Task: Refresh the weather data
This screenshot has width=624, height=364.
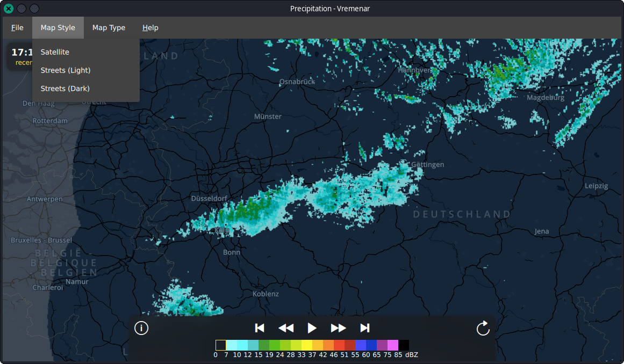Action: pyautogui.click(x=483, y=328)
